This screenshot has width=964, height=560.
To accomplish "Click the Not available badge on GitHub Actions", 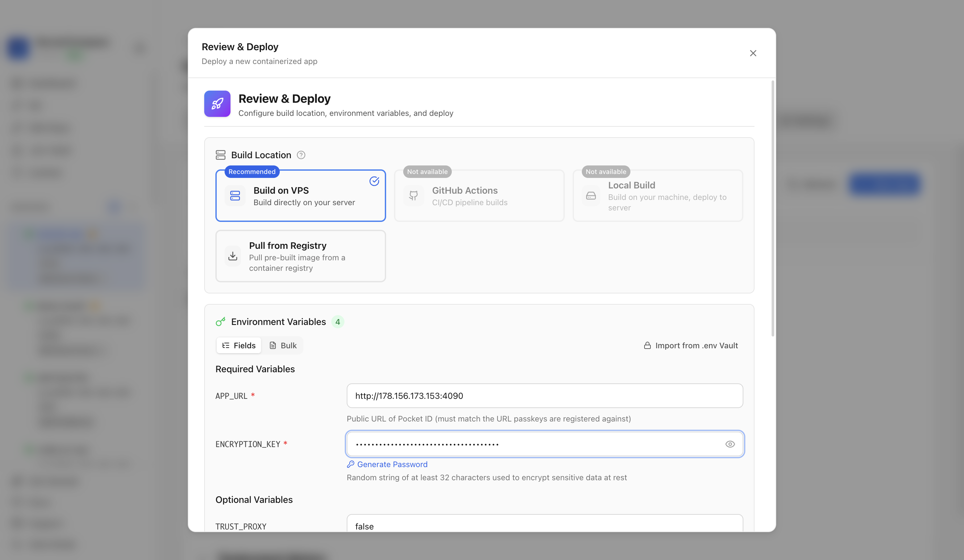I will coord(427,172).
